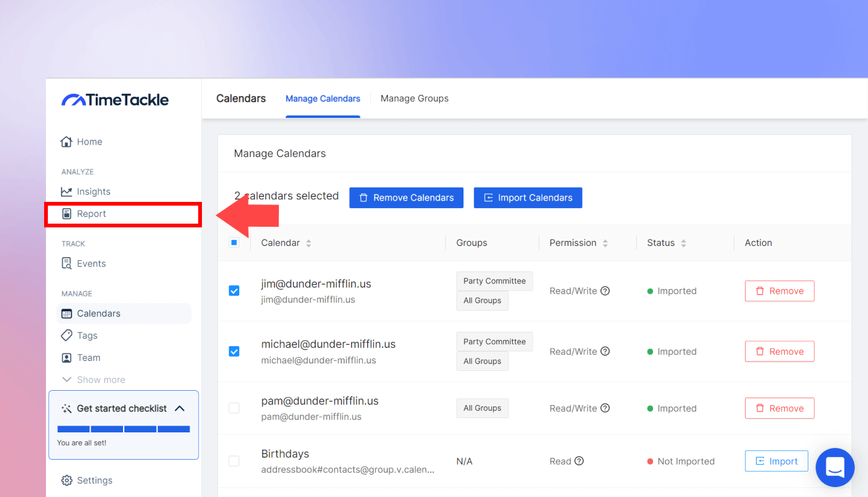Screen dimensions: 868x497
Task: Click the Import Calendars button
Action: pyautogui.click(x=528, y=198)
